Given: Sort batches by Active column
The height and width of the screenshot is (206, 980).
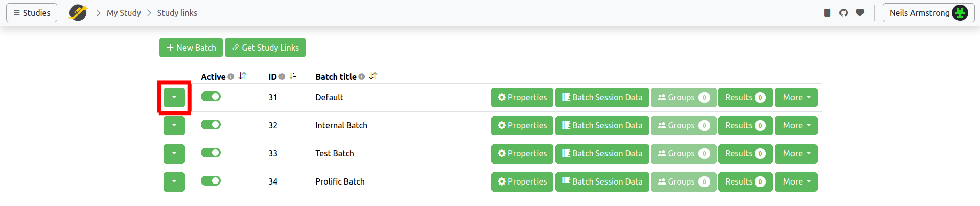Looking at the screenshot, I should (x=242, y=76).
